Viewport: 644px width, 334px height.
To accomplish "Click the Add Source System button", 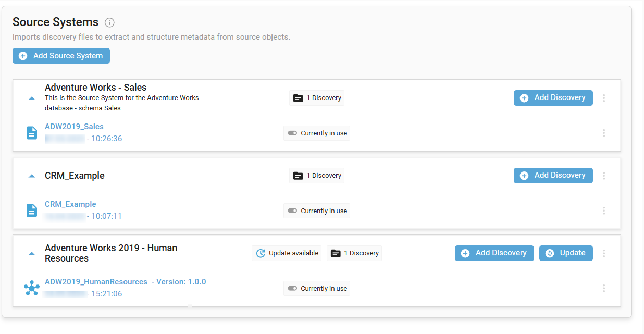I will point(61,56).
